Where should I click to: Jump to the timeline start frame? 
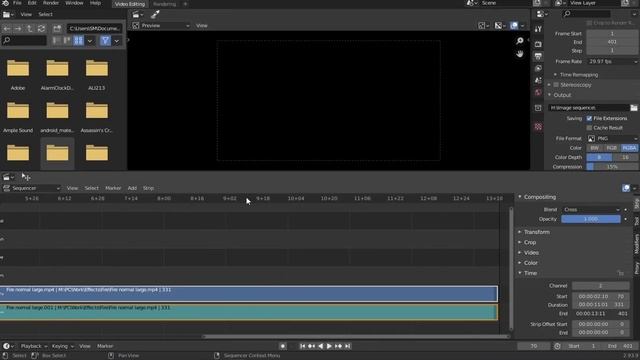[302, 346]
